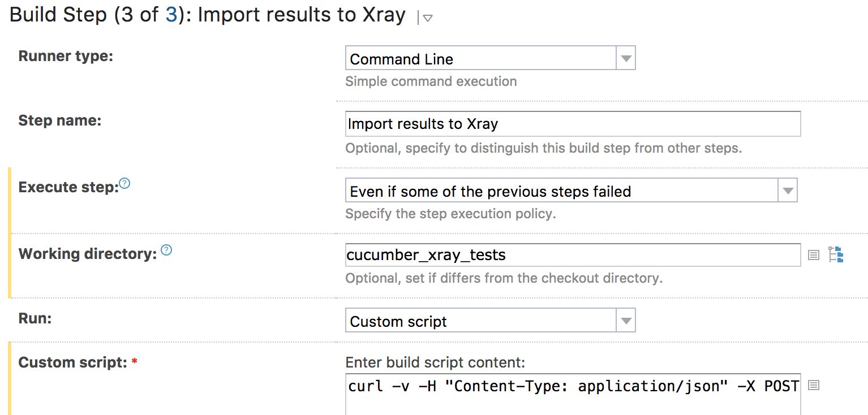
Task: Click the 'Working directory:' label
Action: point(88,254)
